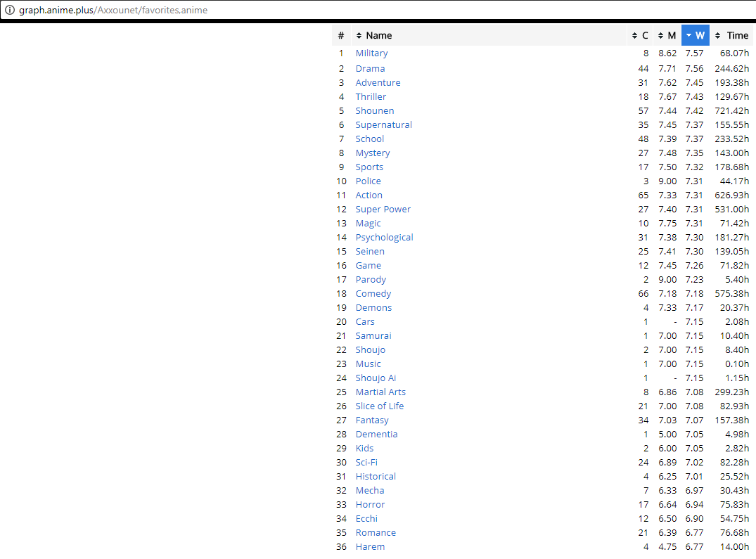756x559 pixels.
Task: Open the Ecchi genre link
Action: (366, 518)
